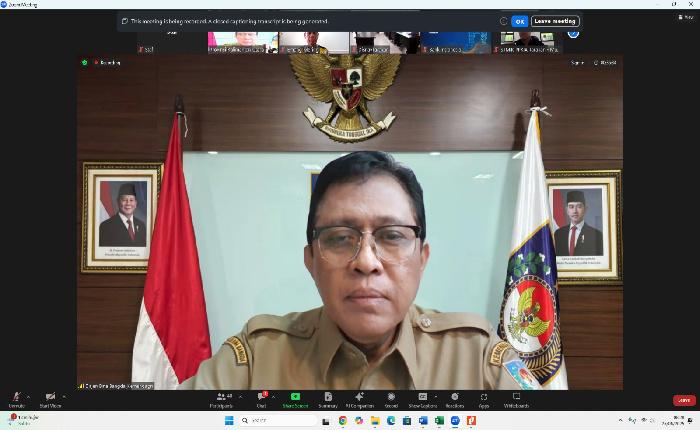Open video options caret next to Start Video
The width and height of the screenshot is (700, 430).
(x=64, y=397)
